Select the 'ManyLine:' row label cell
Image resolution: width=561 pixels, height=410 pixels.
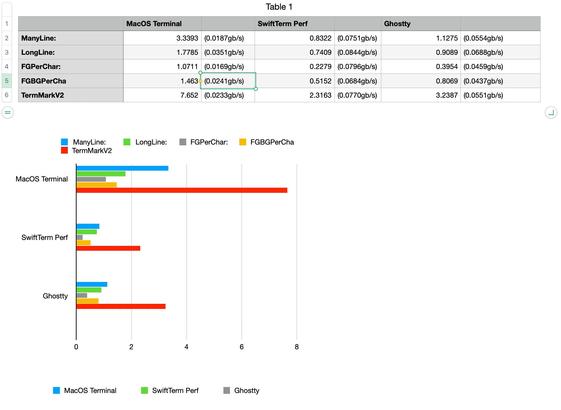coord(71,38)
